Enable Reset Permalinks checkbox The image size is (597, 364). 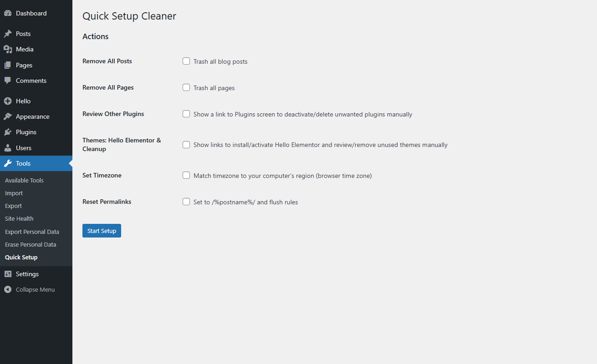[186, 202]
